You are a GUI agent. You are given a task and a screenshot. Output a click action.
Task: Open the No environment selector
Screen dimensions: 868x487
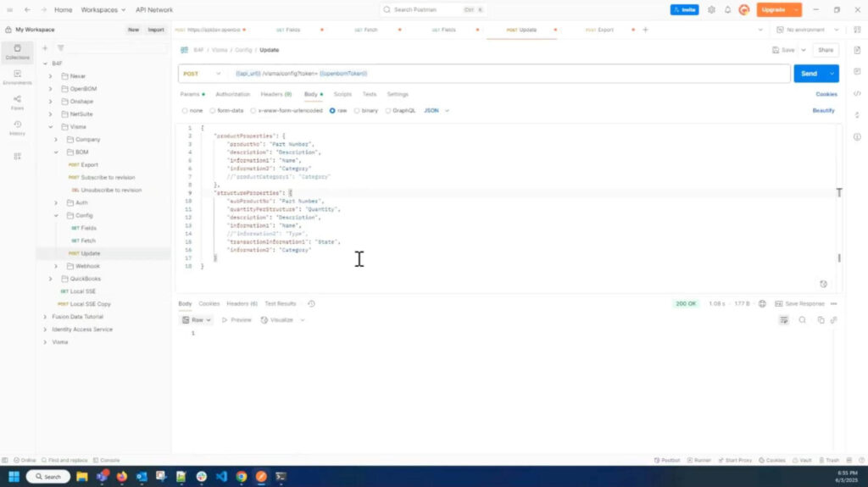click(x=808, y=30)
